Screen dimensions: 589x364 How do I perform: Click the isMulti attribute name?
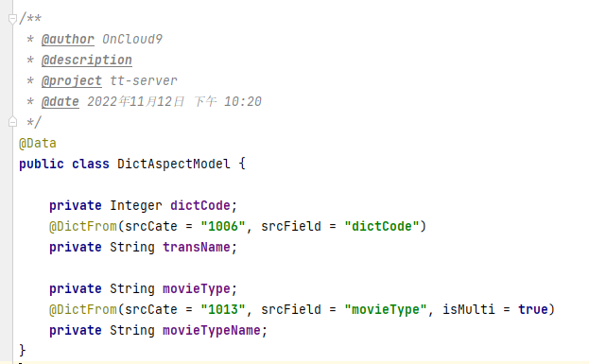click(x=468, y=309)
